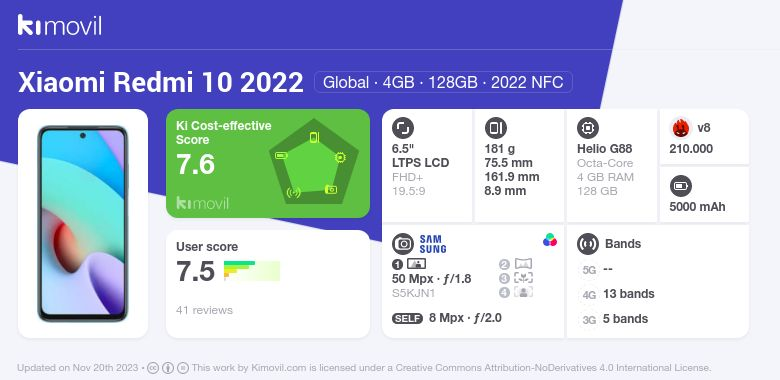Screen dimensions: 780x380
Task: Click the 5000 mAh battery icon
Action: [x=680, y=187]
